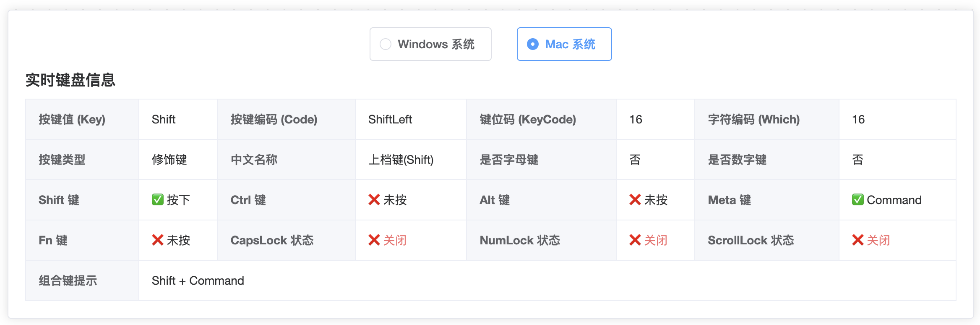Click the green checkmark beside Shift 键
Viewport: 980px width, 325px height.
158,200
